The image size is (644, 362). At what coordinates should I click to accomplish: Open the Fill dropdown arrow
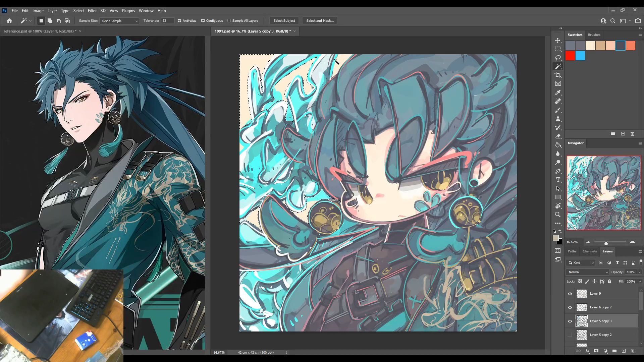[640, 282]
